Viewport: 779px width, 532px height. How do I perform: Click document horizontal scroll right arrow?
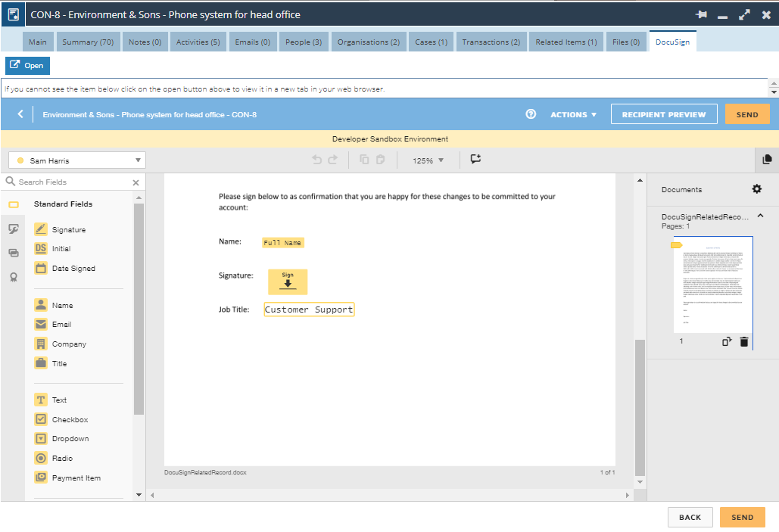tap(628, 495)
